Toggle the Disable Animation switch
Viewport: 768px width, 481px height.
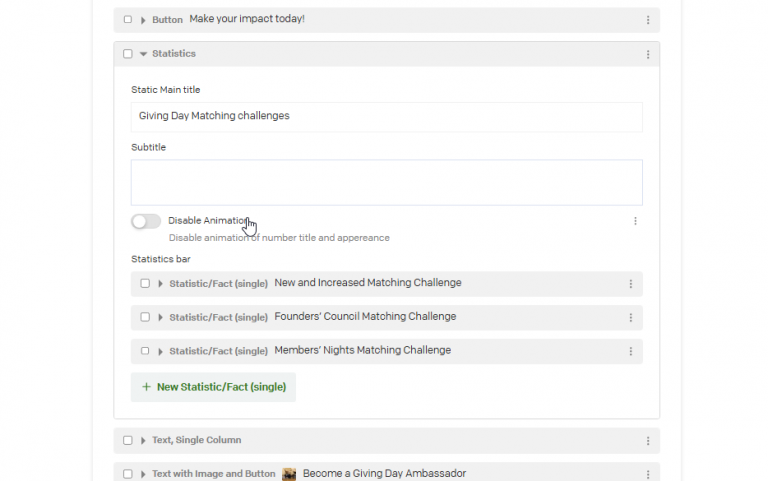146,221
